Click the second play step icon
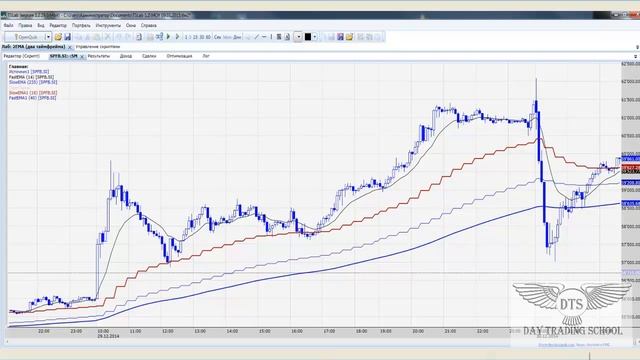The width and height of the screenshot is (640, 360). point(177,37)
